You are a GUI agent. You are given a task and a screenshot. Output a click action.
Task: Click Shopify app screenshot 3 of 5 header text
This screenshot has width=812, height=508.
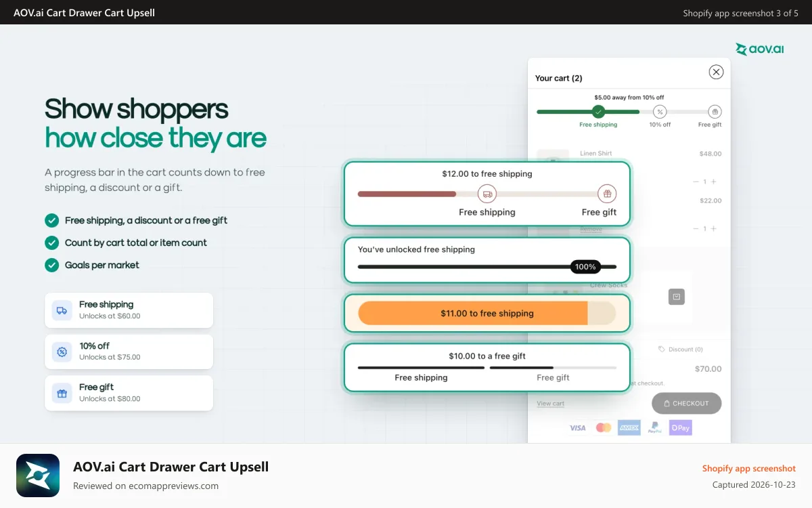740,13
